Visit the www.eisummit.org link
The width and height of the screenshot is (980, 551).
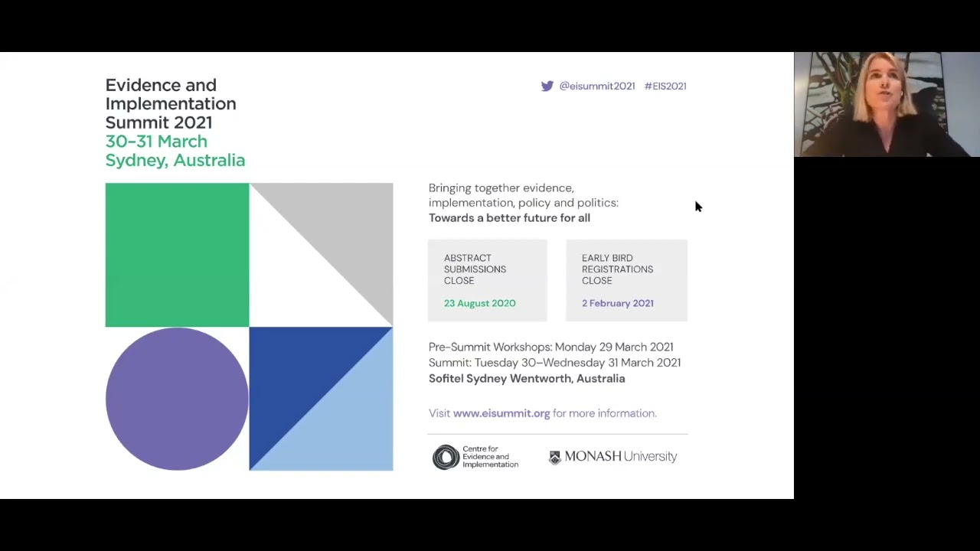501,413
